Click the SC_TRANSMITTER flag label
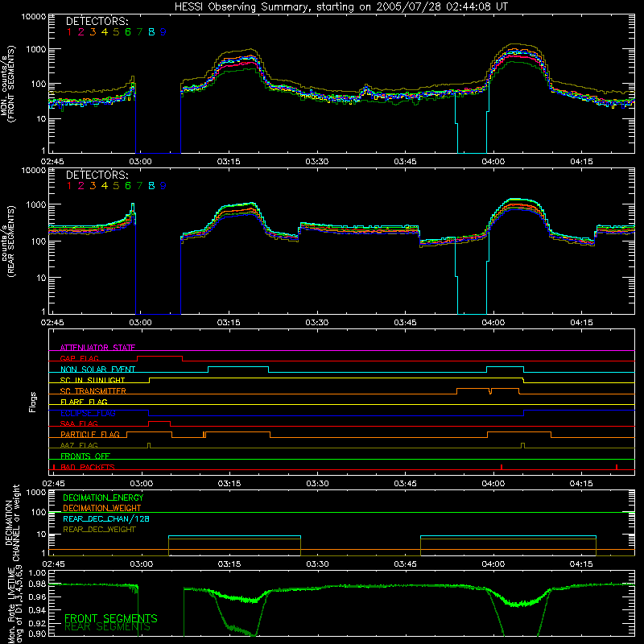Screen dimensions: 644x644 (93, 391)
